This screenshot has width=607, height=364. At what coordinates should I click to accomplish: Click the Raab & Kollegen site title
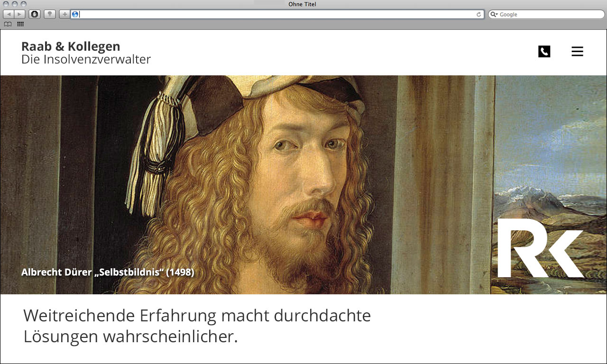(71, 46)
